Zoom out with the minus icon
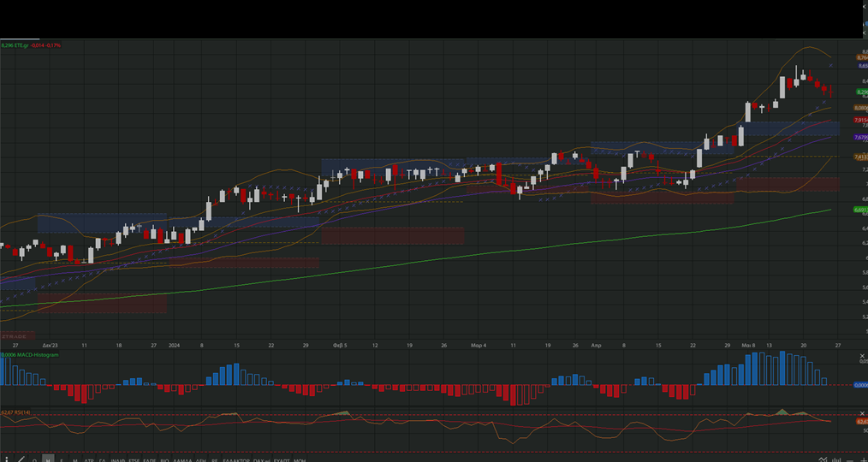 (x=850, y=461)
